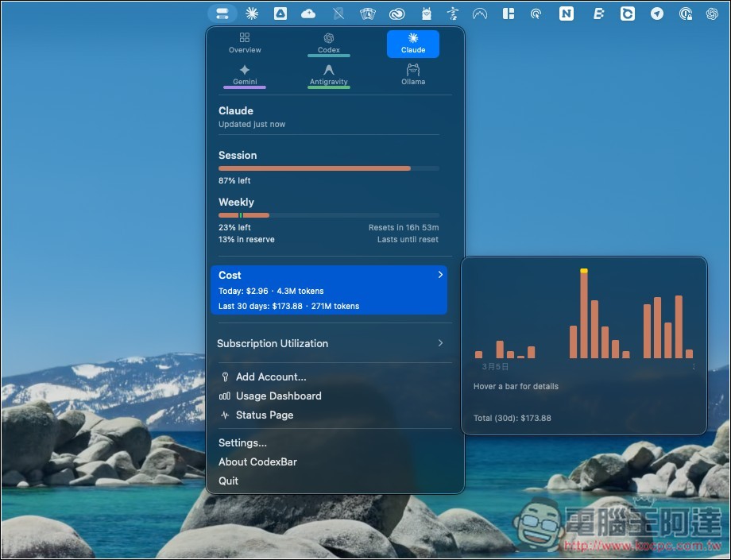This screenshot has width=731, height=560.
Task: Open the Telegram paper plane menu bar icon
Action: pyautogui.click(x=657, y=14)
